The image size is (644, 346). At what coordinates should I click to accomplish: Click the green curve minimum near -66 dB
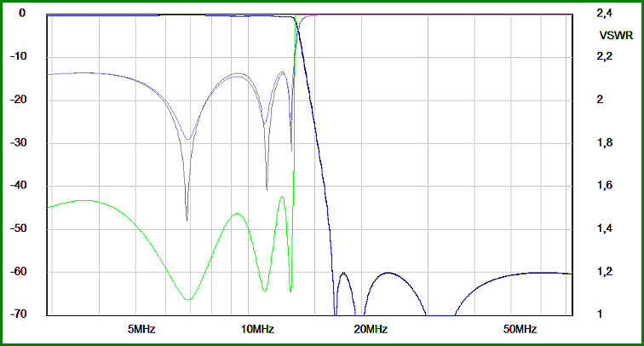click(188, 299)
